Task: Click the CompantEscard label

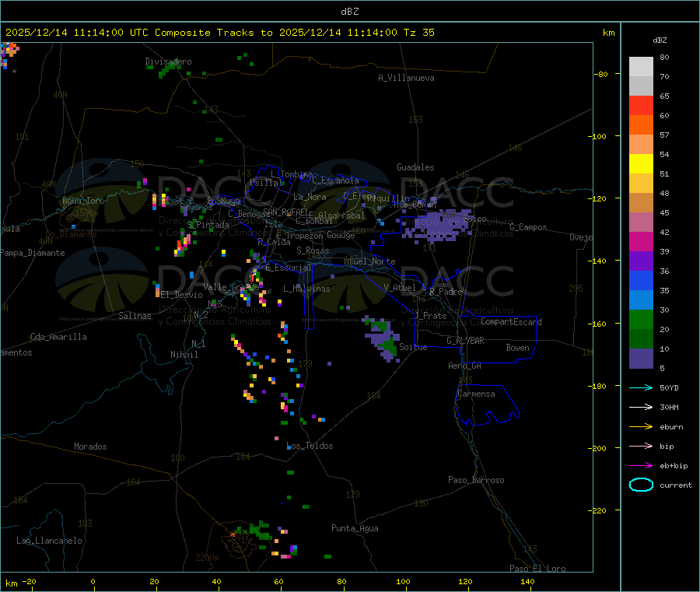Action: 511,322
